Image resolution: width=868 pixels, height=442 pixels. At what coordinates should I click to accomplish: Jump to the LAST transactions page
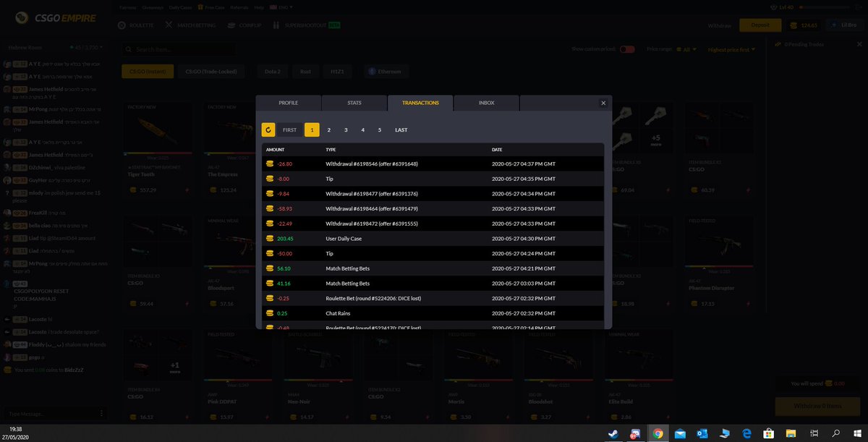coord(401,130)
